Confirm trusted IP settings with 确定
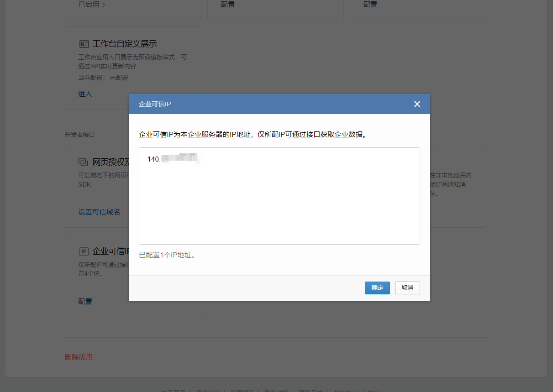The width and height of the screenshot is (553, 392). (x=377, y=288)
